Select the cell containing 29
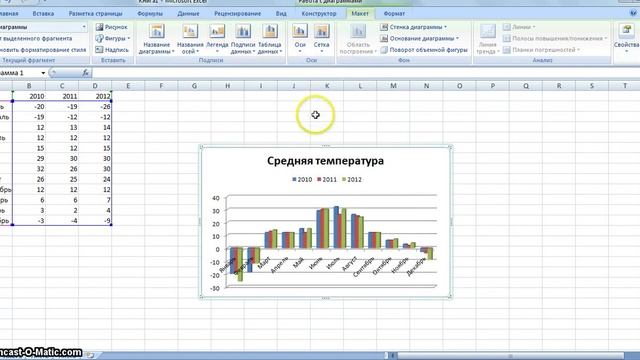This screenshot has width=640, height=360. click(x=29, y=158)
